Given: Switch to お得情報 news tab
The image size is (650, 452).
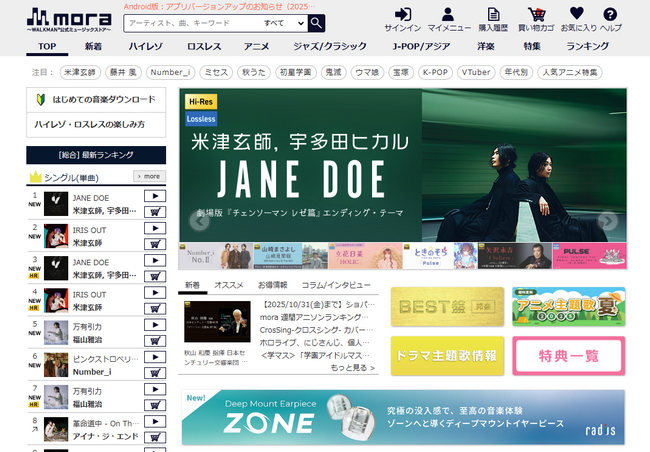Looking at the screenshot, I should click(272, 285).
